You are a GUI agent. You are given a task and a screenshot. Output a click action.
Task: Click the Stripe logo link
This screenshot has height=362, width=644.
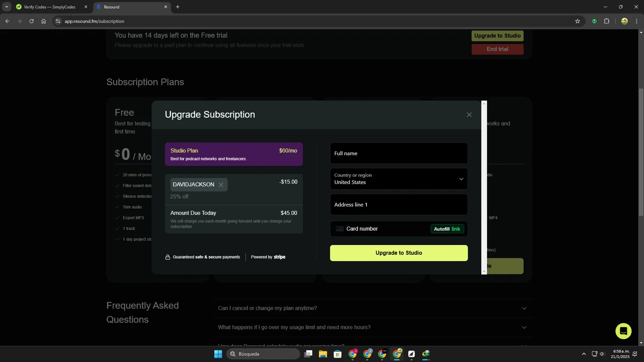tap(279, 257)
